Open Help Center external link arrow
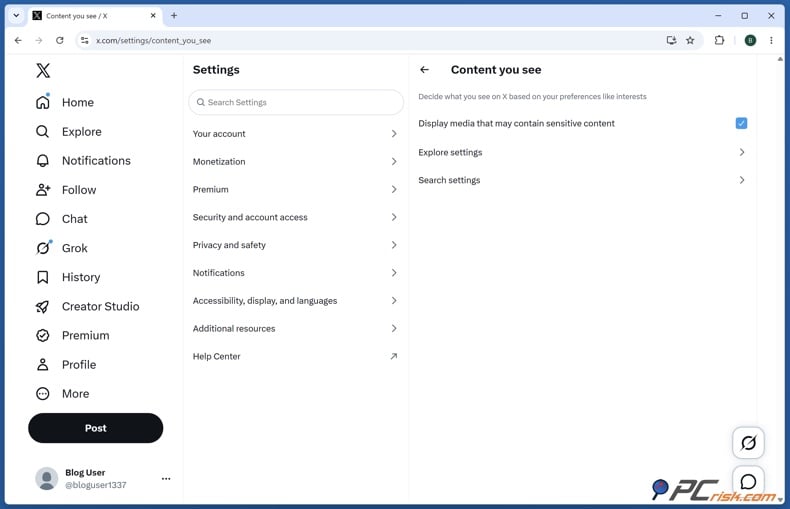This screenshot has height=509, width=790. (394, 356)
